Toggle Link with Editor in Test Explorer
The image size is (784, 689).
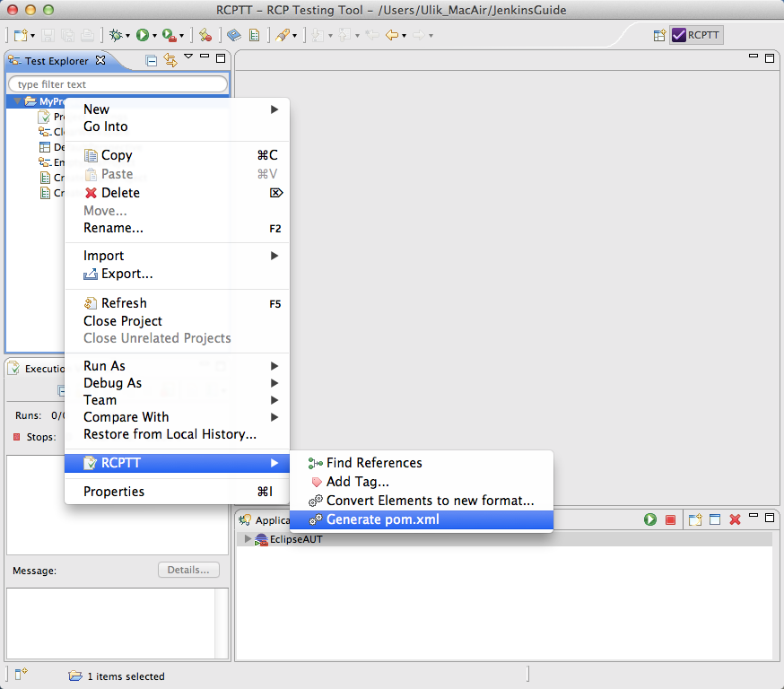170,60
